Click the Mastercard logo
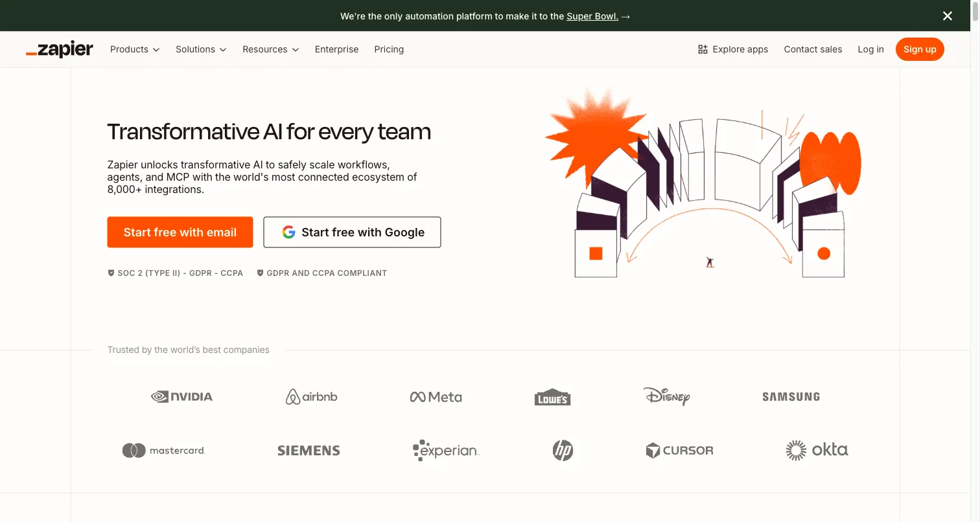Image resolution: width=980 pixels, height=522 pixels. tap(163, 449)
